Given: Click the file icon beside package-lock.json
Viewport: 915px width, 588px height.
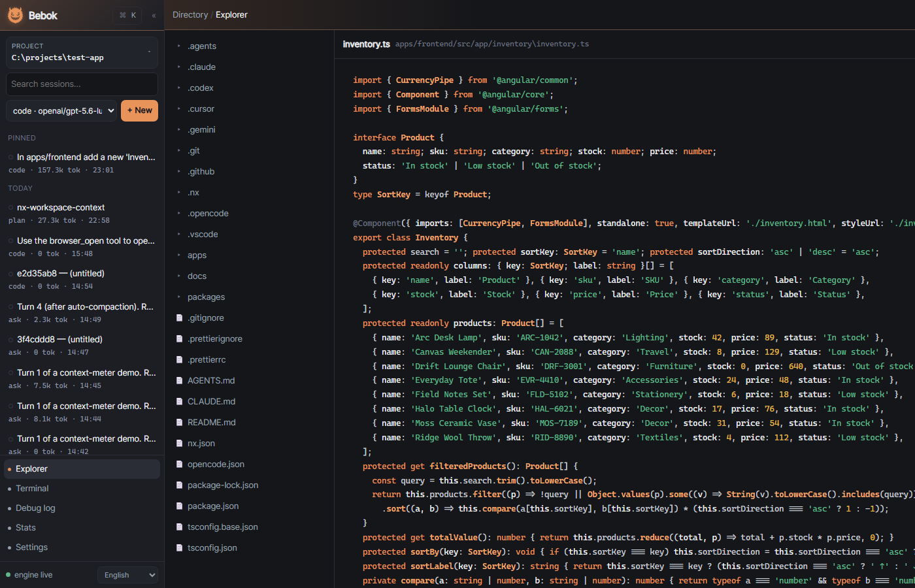Looking at the screenshot, I should coord(179,485).
